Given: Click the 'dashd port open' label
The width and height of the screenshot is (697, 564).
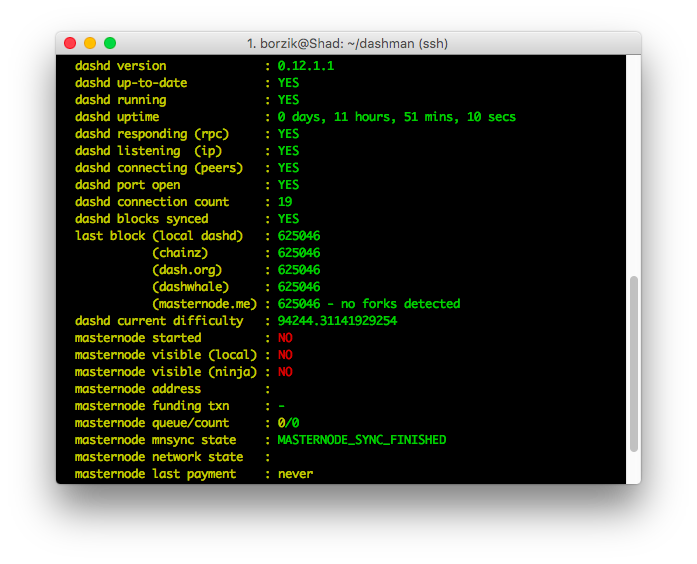Looking at the screenshot, I should 128,185.
